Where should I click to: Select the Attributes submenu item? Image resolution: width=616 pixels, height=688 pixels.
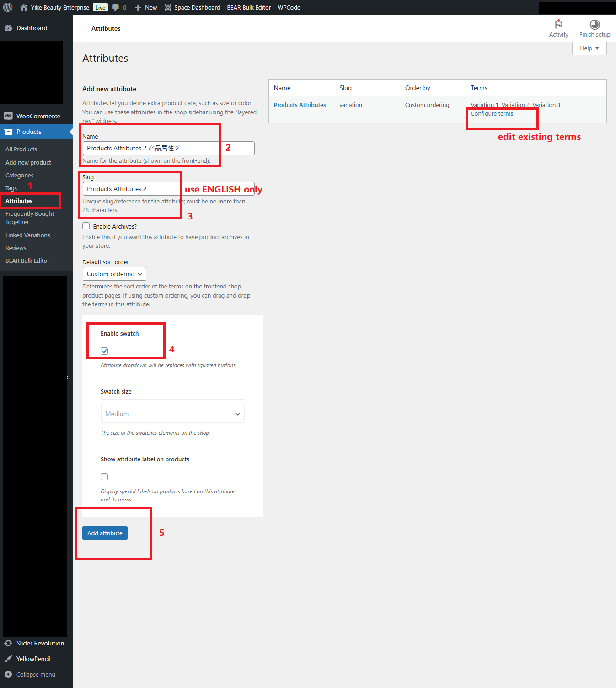(19, 201)
